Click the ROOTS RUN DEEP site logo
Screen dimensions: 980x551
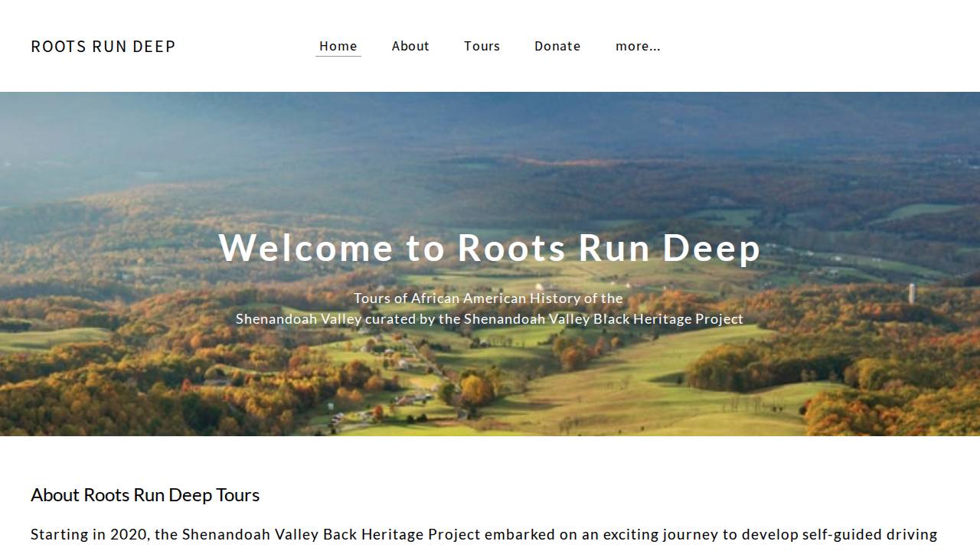(x=103, y=47)
